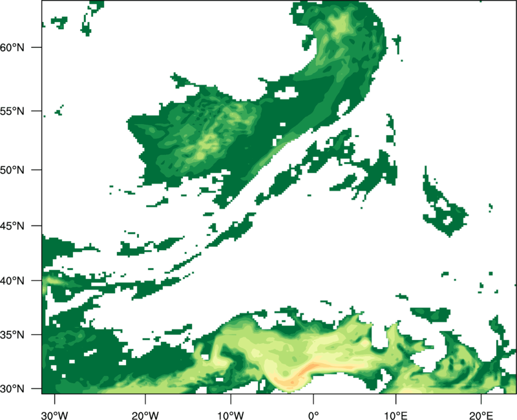Click the 10°W longitude label
The height and width of the screenshot is (420, 517).
tap(231, 415)
